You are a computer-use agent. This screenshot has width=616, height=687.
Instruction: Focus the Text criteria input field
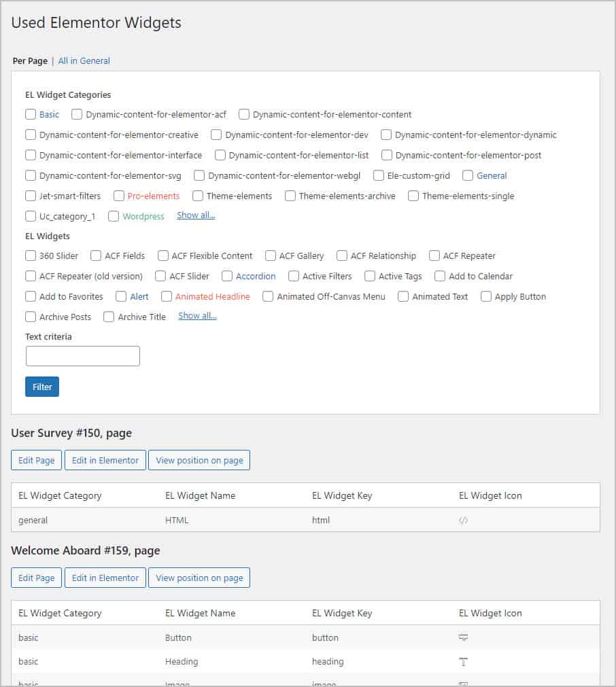click(82, 356)
